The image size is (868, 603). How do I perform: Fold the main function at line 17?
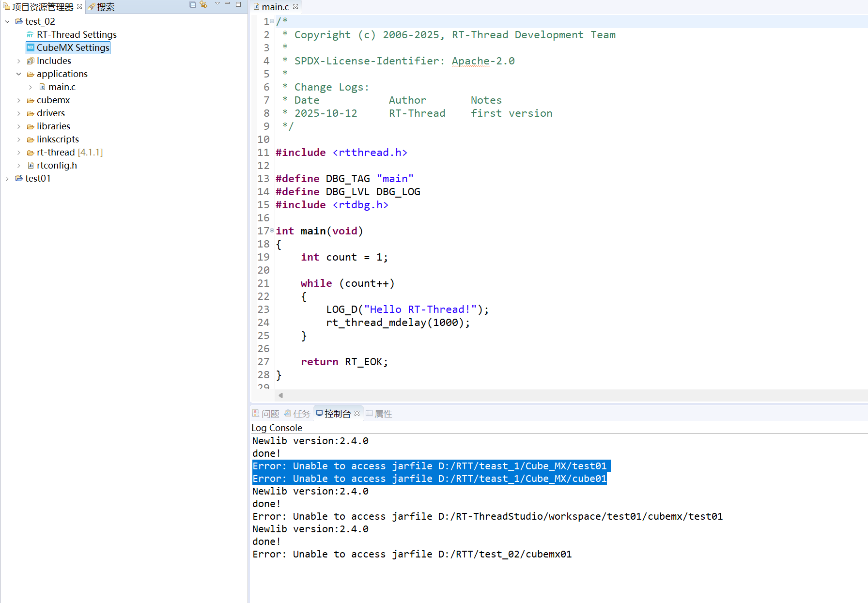click(272, 231)
